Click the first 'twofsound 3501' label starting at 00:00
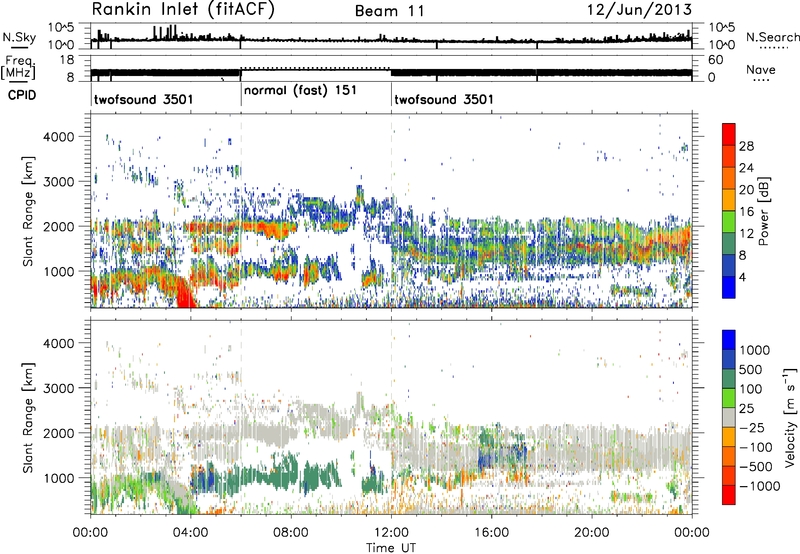The width and height of the screenshot is (800, 554). pyautogui.click(x=143, y=99)
